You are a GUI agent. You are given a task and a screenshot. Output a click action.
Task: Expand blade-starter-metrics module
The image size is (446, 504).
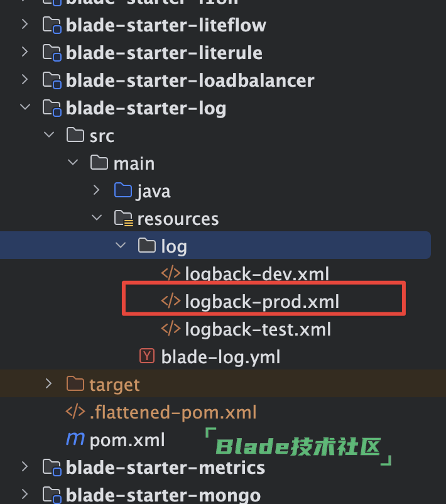[25, 467]
